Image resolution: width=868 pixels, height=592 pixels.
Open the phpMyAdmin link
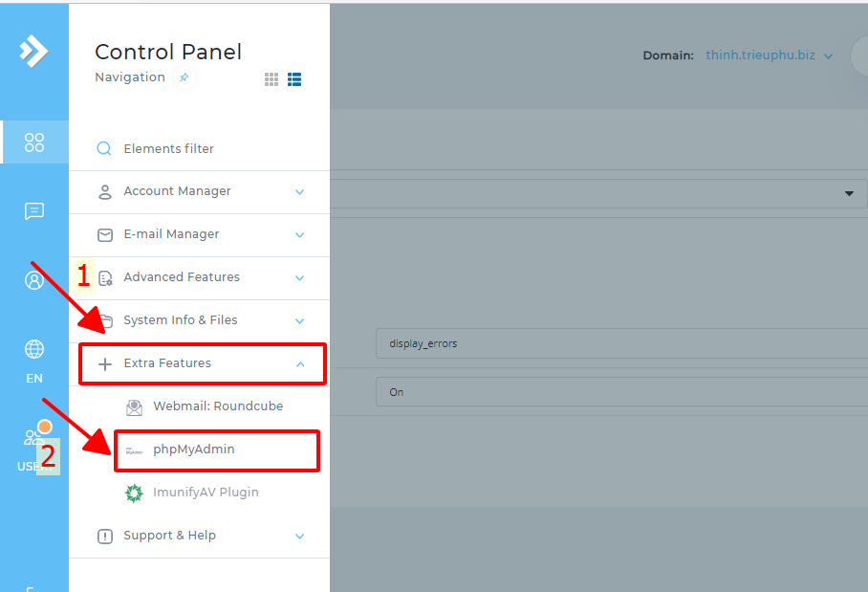point(193,449)
